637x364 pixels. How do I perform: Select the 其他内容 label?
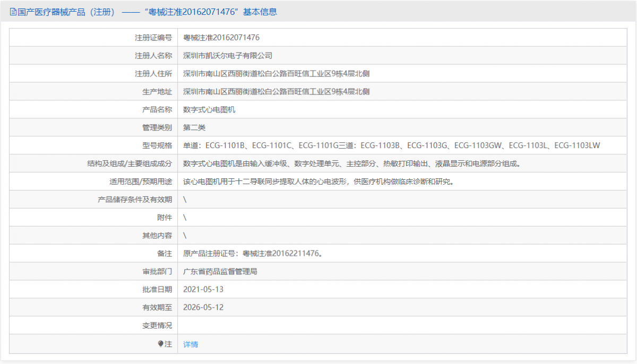157,236
